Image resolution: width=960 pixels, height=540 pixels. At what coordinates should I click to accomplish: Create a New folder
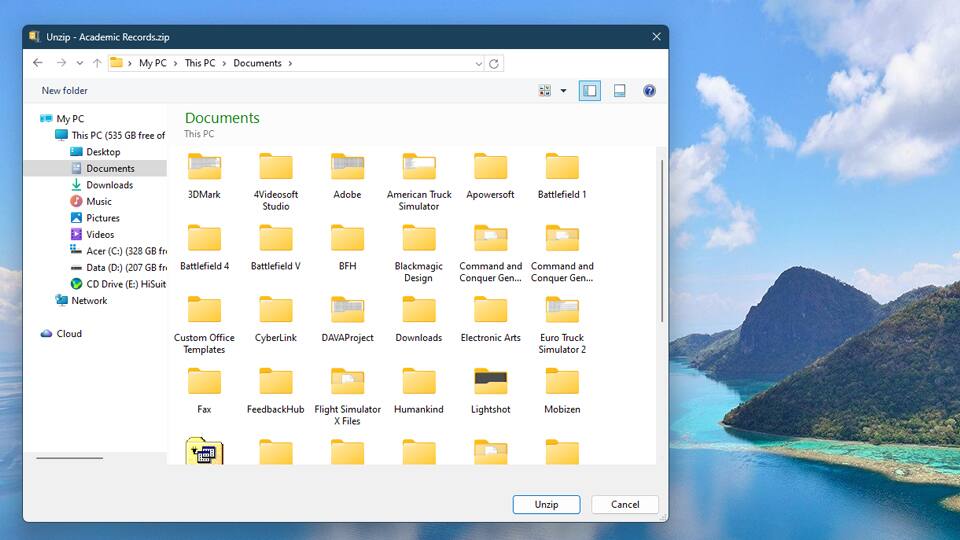[64, 91]
